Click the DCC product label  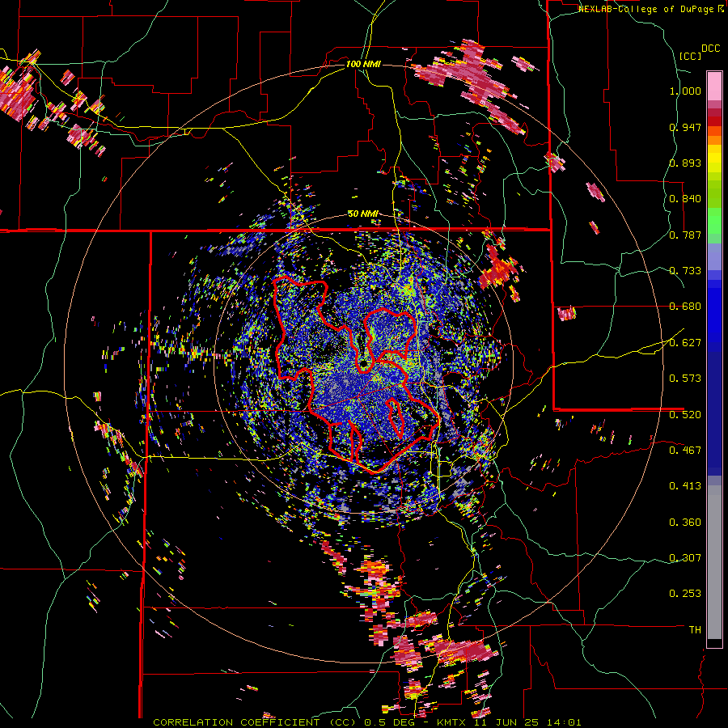coord(710,48)
